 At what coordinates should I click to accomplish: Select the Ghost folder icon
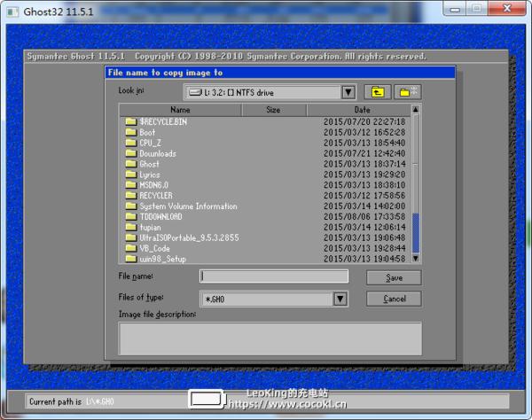(131, 164)
